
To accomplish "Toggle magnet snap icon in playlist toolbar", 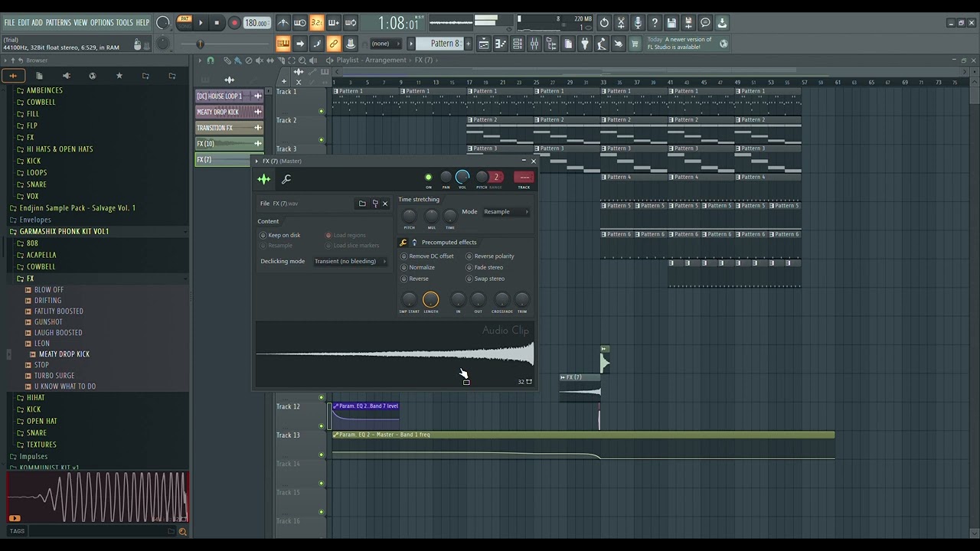I will (211, 60).
